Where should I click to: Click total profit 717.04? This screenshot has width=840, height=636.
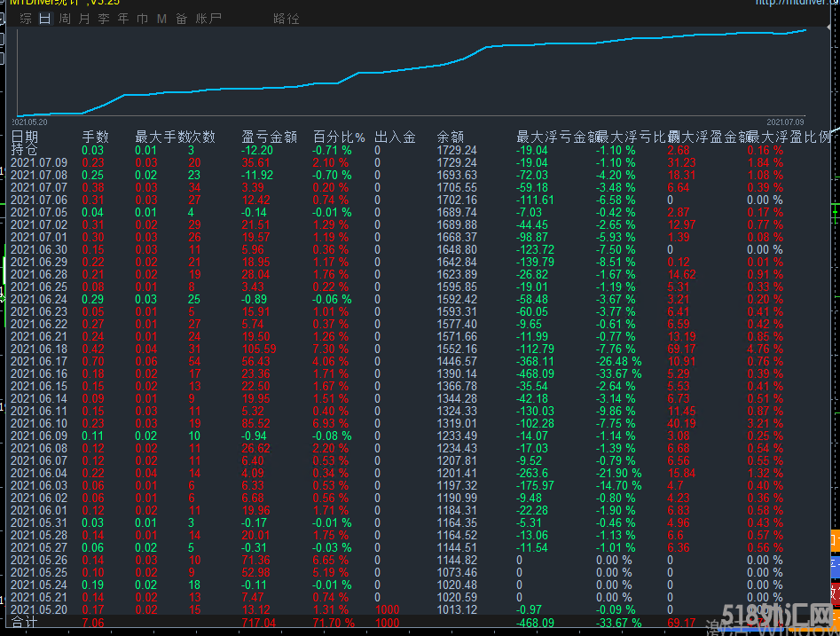[x=259, y=624]
